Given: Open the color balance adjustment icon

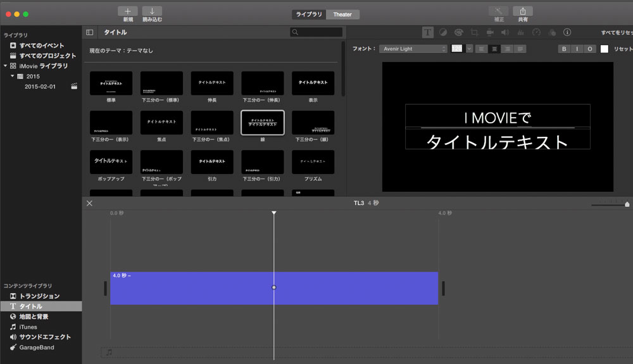Looking at the screenshot, I should tap(443, 32).
